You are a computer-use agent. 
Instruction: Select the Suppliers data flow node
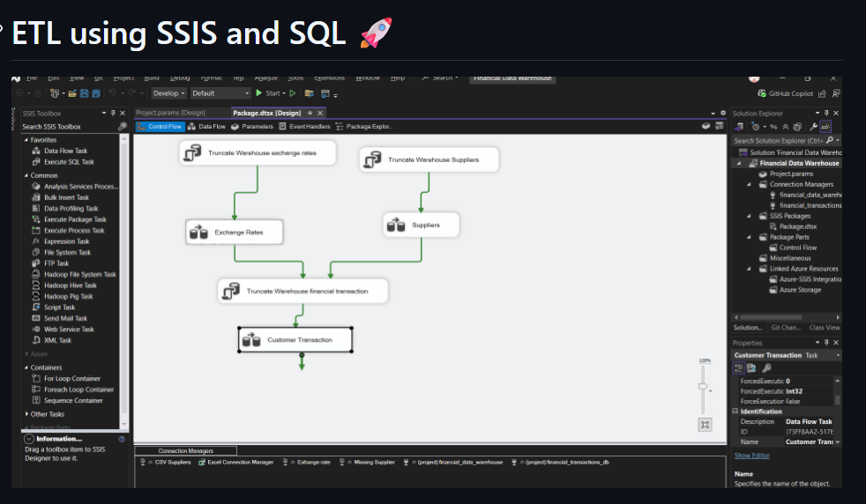421,226
